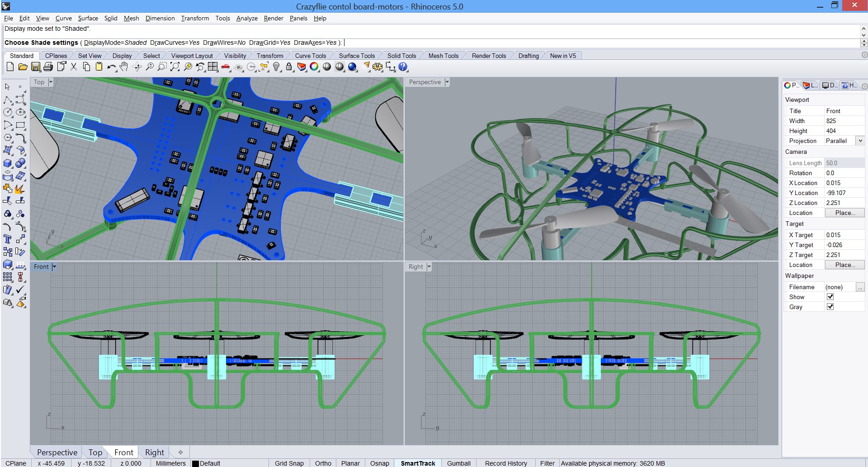
Task: Select the Pan hand tool
Action: click(x=124, y=67)
